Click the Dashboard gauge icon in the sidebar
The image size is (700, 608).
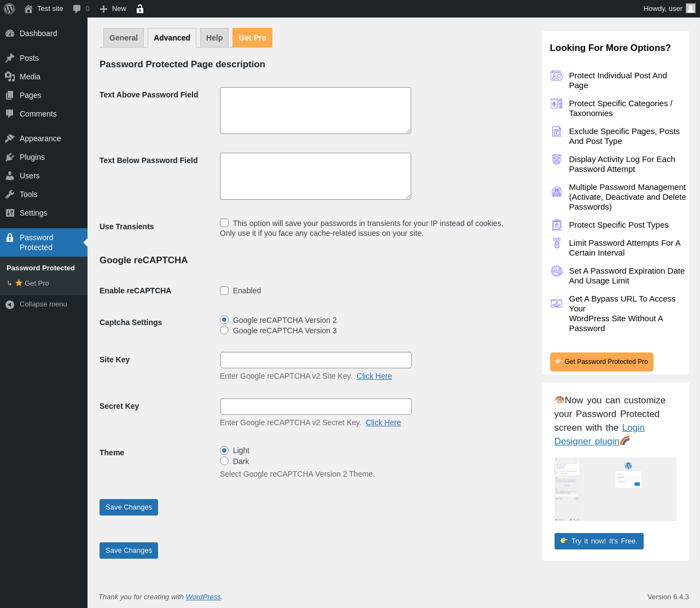(10, 33)
